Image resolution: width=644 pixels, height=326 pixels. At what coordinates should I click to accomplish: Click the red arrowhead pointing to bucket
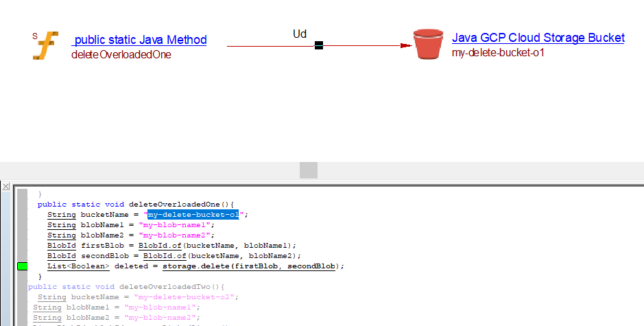405,46
